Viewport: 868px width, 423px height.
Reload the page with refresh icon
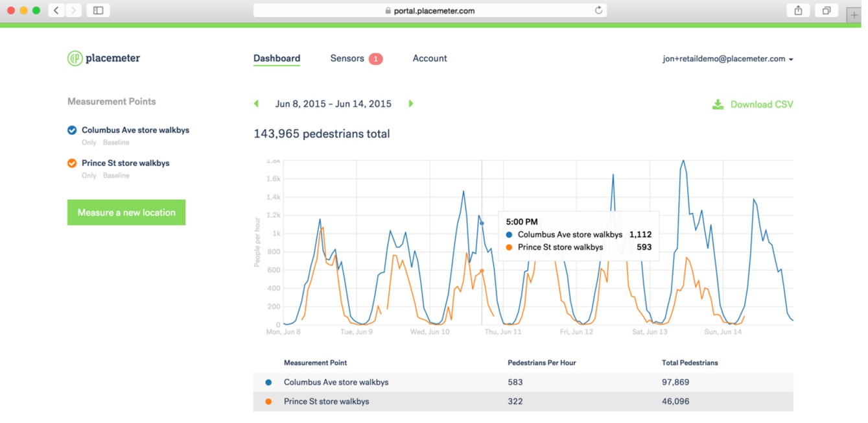coord(598,10)
